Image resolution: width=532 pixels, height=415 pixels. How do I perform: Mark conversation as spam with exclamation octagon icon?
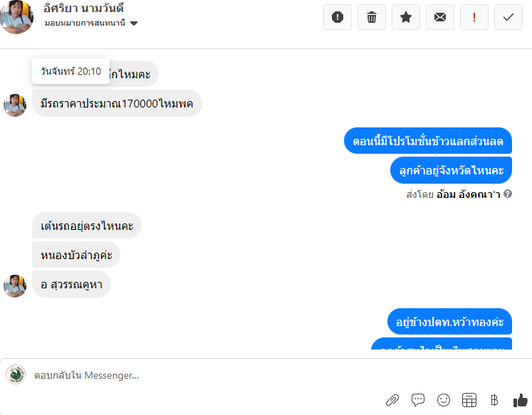click(x=338, y=17)
